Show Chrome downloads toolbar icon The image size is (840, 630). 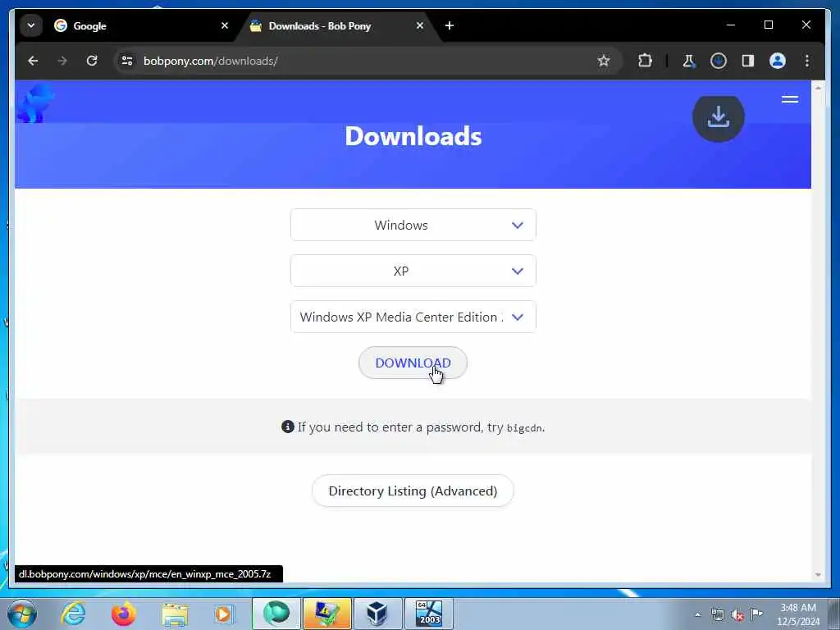coord(719,61)
